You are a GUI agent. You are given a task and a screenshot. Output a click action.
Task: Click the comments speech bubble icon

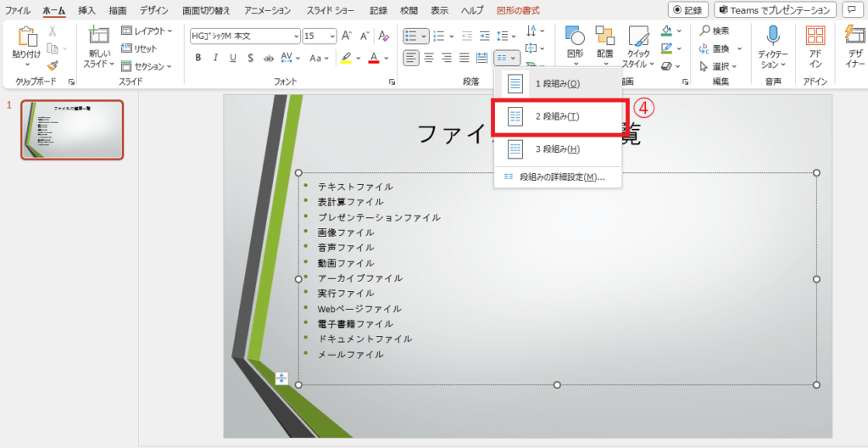[x=851, y=10]
